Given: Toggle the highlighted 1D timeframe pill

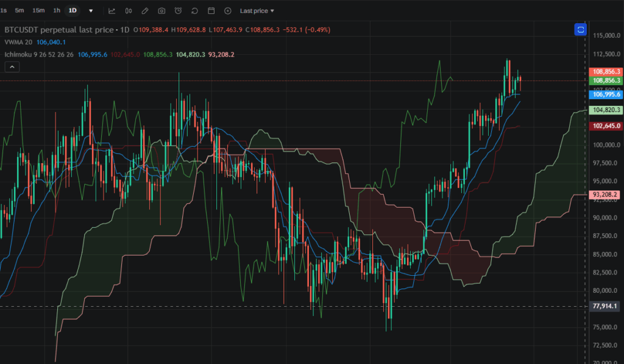Looking at the screenshot, I should click(x=72, y=10).
